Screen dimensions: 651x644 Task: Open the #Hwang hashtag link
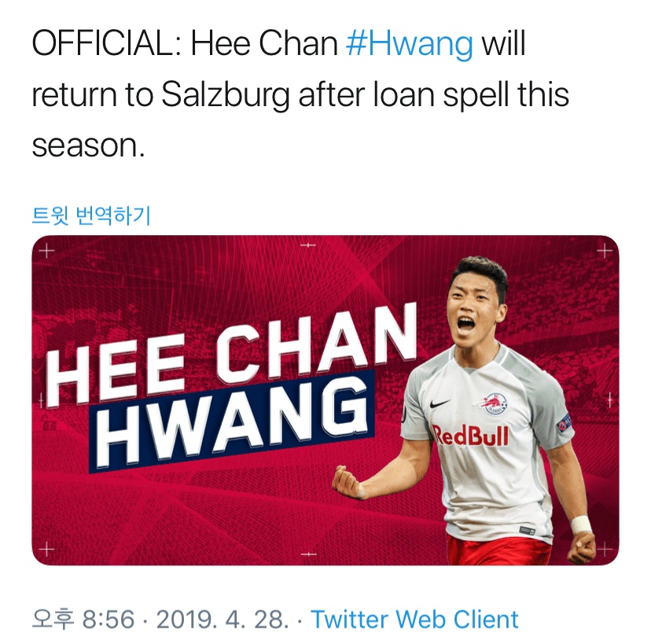tap(410, 43)
